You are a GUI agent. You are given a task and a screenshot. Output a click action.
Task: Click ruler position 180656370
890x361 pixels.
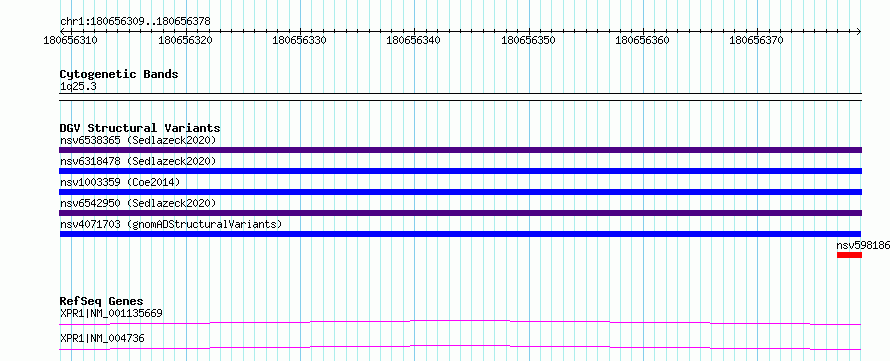tap(756, 40)
